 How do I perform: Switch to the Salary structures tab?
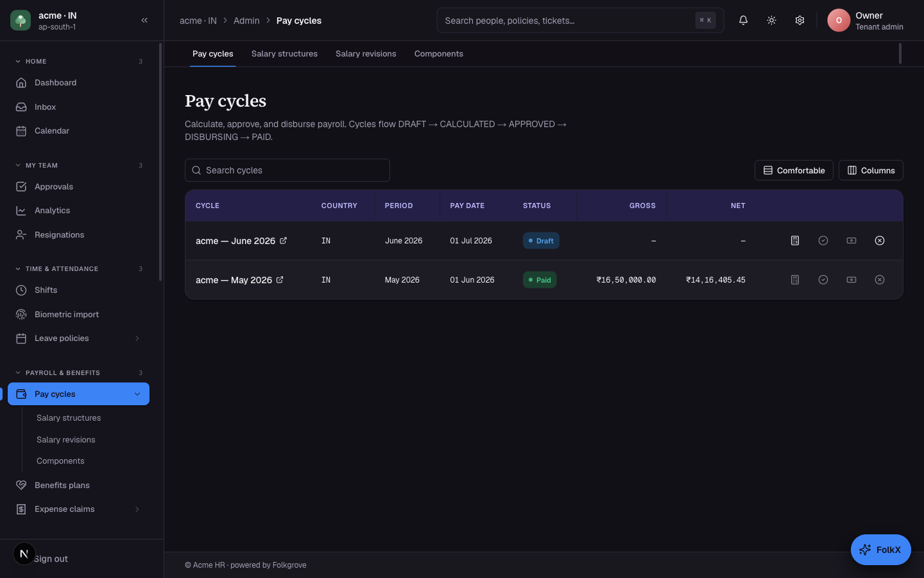pyautogui.click(x=284, y=54)
